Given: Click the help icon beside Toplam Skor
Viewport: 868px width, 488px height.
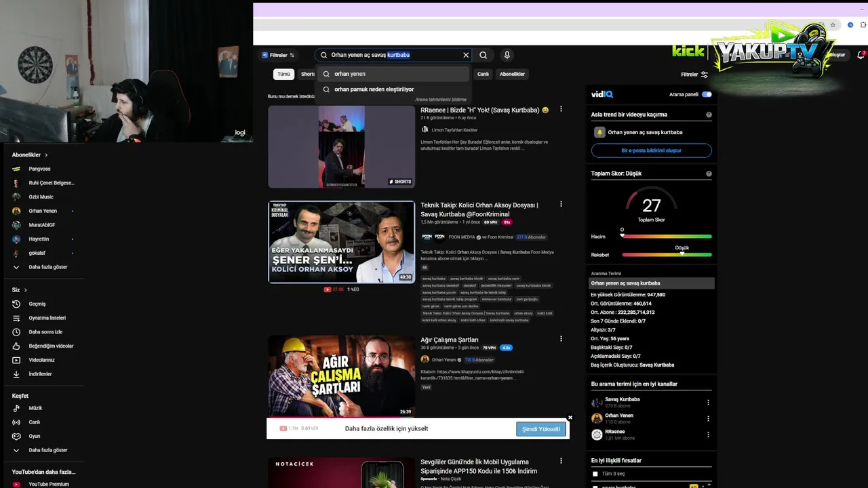Looking at the screenshot, I should [x=709, y=174].
